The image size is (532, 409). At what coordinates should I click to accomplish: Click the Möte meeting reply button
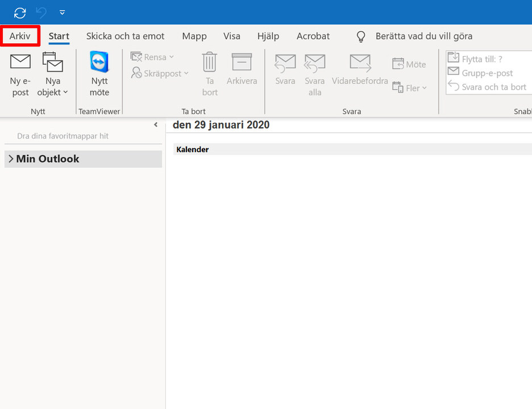click(409, 64)
